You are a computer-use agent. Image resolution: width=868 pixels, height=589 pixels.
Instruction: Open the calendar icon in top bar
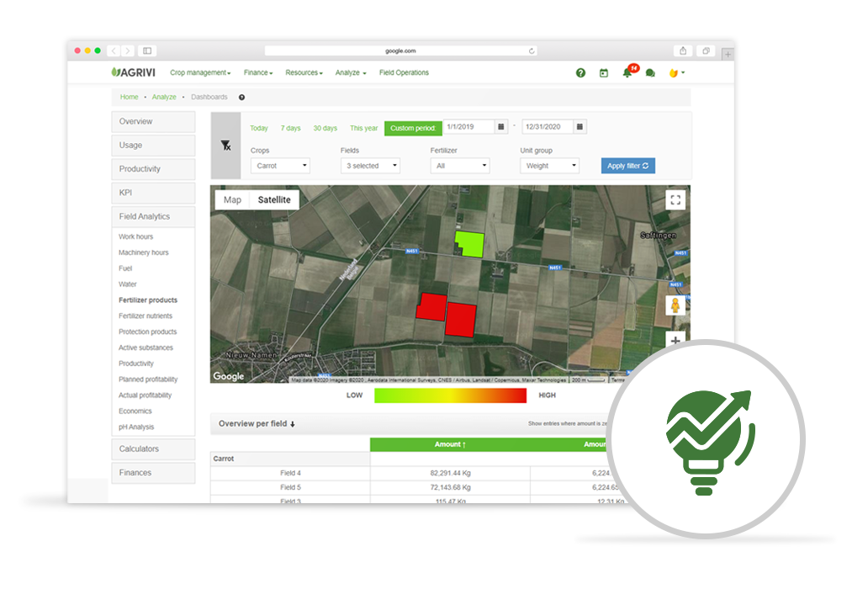[603, 73]
